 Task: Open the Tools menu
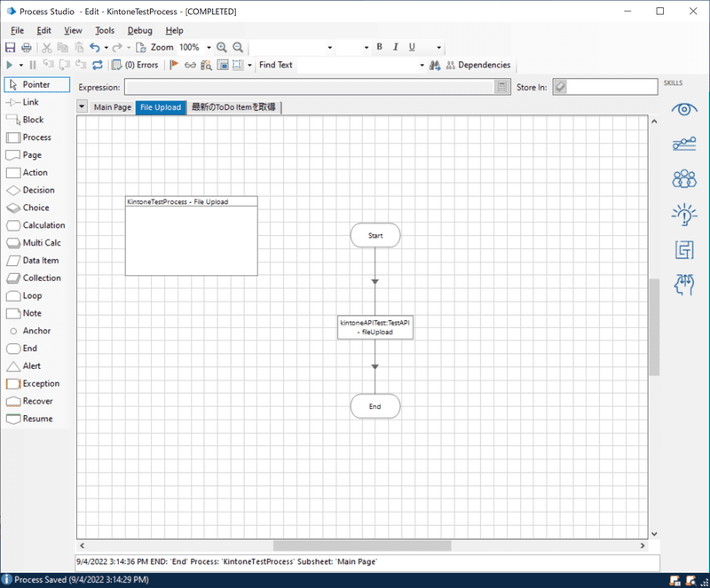click(105, 30)
